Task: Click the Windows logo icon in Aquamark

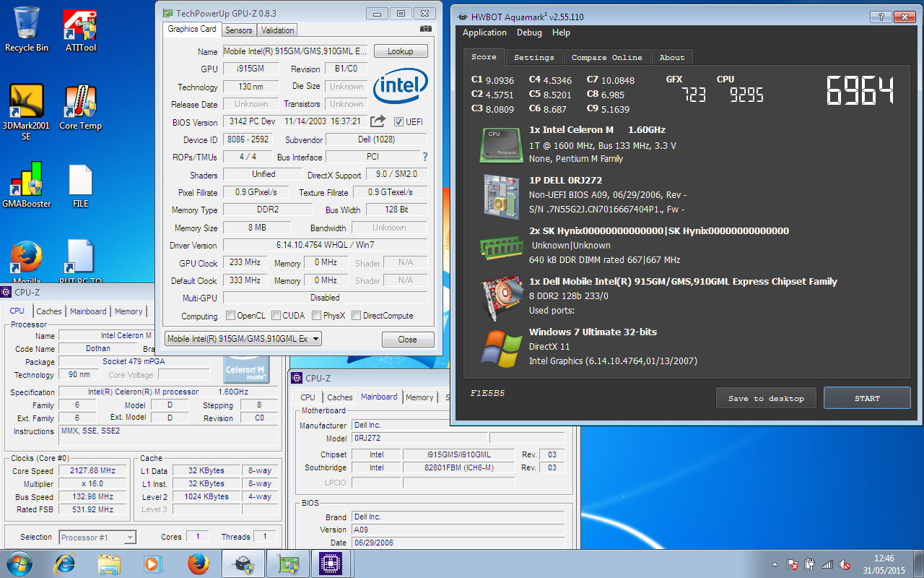Action: click(502, 348)
